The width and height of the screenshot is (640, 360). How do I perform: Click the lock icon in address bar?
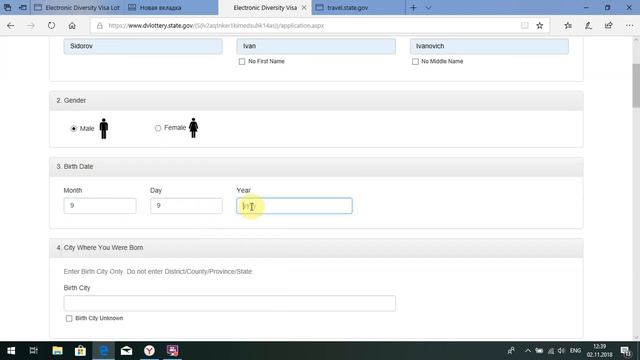pyautogui.click(x=100, y=26)
